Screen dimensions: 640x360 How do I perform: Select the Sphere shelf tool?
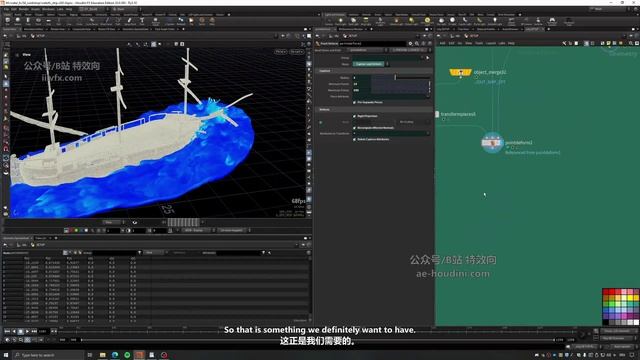pos(18,21)
